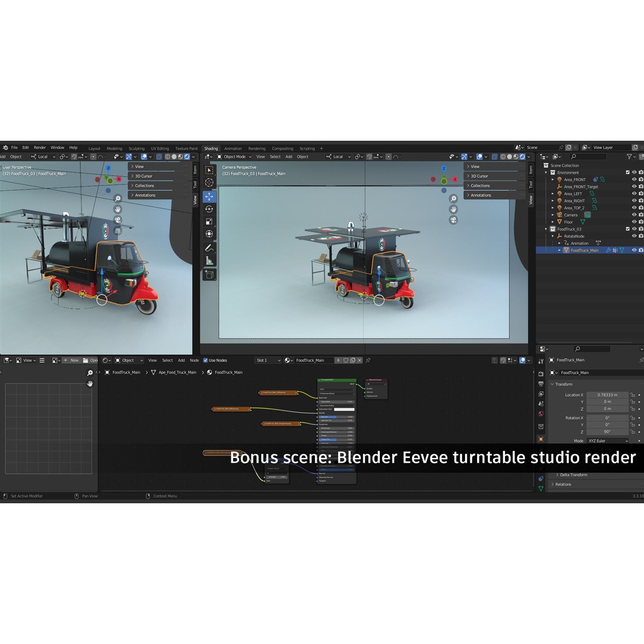644x644 pixels.
Task: Expand the Relations panel
Action: (x=596, y=484)
